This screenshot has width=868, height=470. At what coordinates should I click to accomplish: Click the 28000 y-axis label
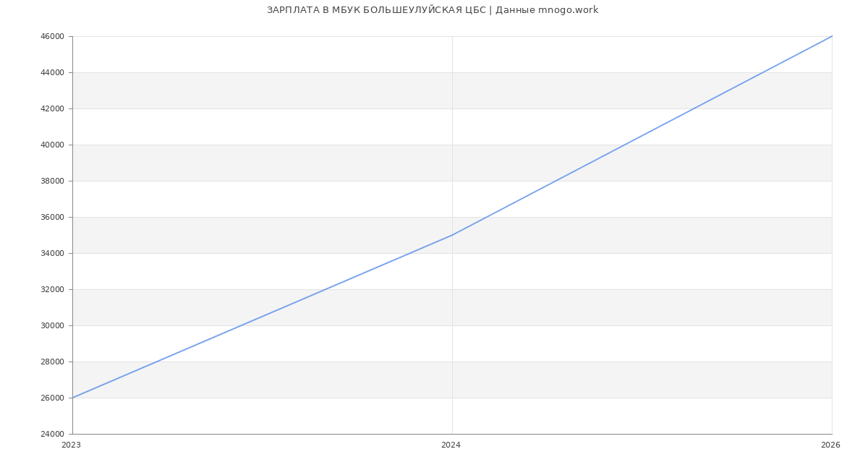tap(52, 362)
